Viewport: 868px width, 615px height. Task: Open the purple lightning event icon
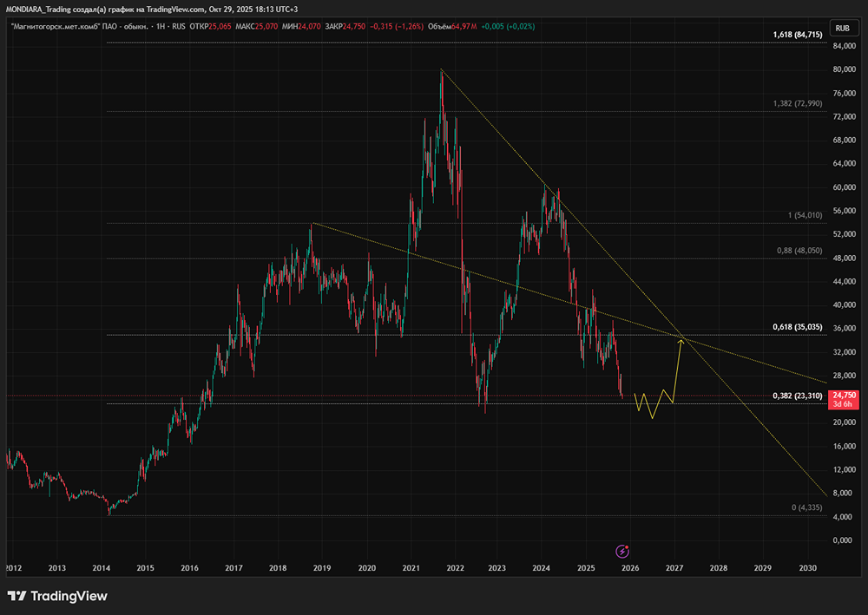(622, 551)
